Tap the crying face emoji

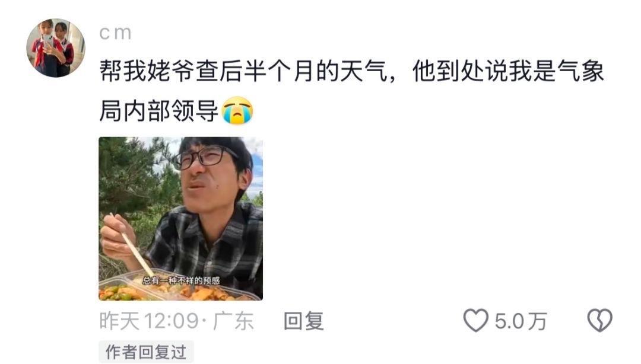[x=237, y=110]
